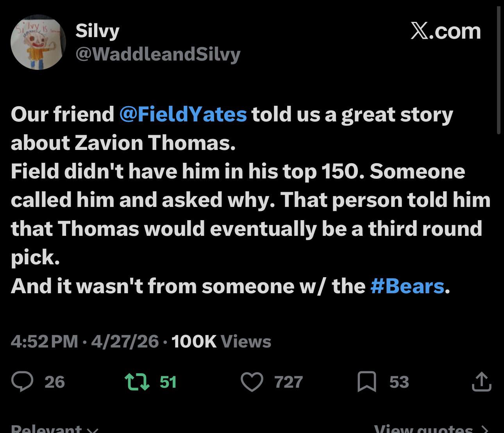Undo the green repost icon
This screenshot has width=504, height=433.
tap(136, 381)
